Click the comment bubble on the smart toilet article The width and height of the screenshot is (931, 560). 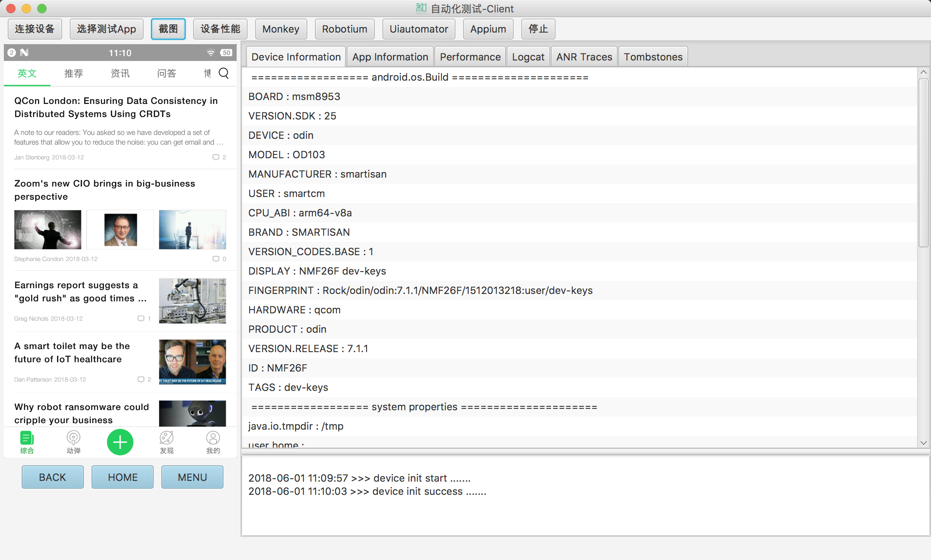tap(141, 379)
